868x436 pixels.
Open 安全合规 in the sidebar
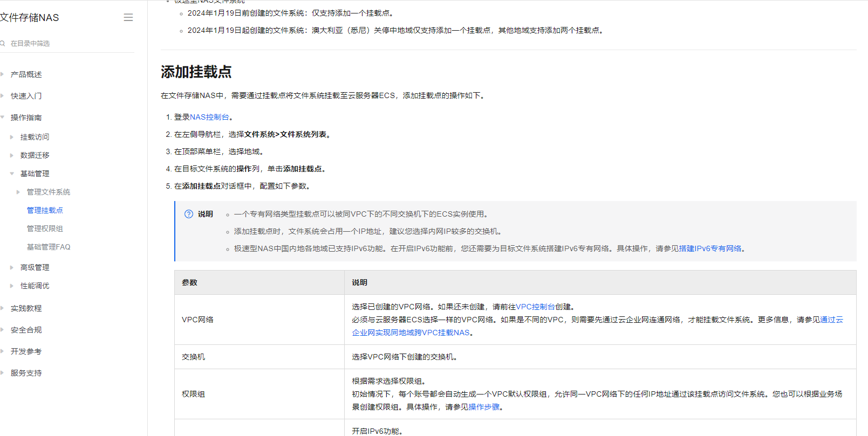(26, 330)
